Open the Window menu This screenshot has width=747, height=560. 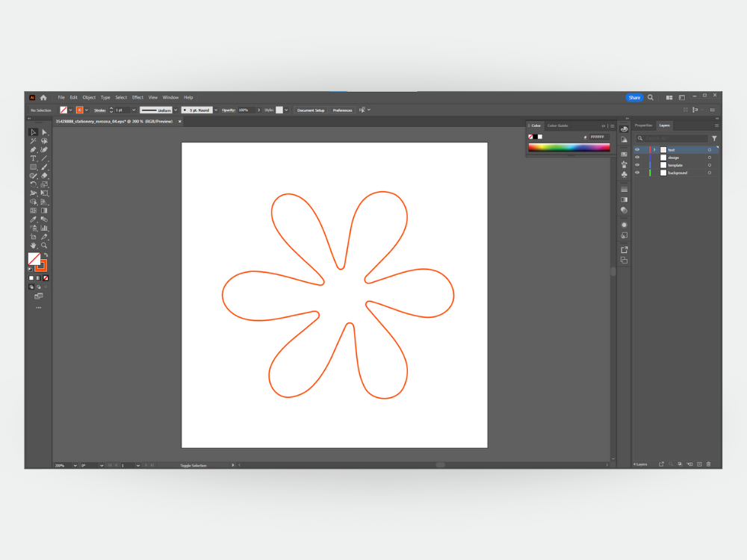170,97
